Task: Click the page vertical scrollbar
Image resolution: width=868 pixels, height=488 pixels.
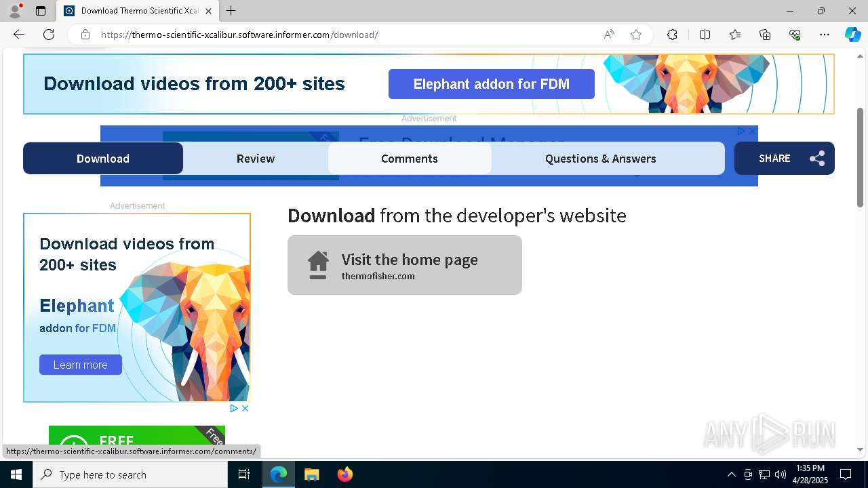Action: 861,157
